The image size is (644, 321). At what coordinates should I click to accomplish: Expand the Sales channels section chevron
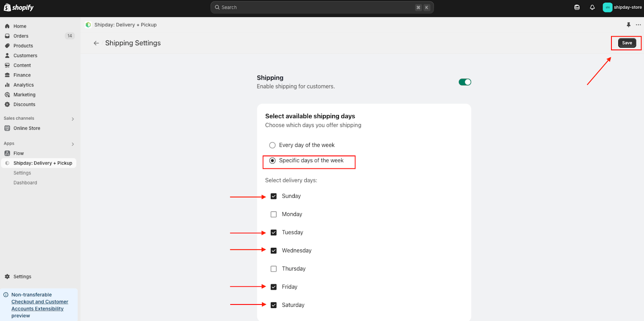click(x=73, y=119)
